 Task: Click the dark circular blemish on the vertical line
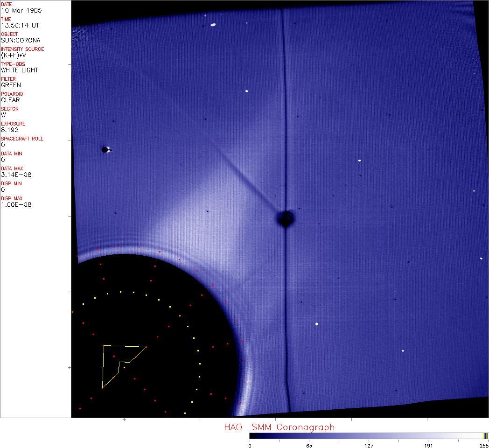coord(285,218)
